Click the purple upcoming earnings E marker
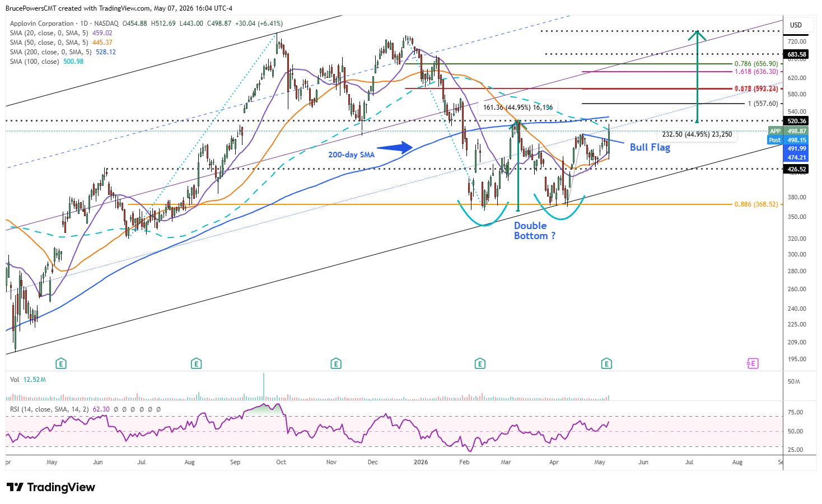 (x=752, y=364)
